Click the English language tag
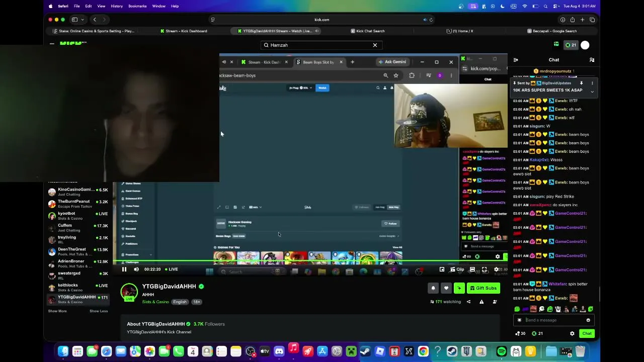Image resolution: width=644 pixels, height=362 pixels. coord(180,302)
